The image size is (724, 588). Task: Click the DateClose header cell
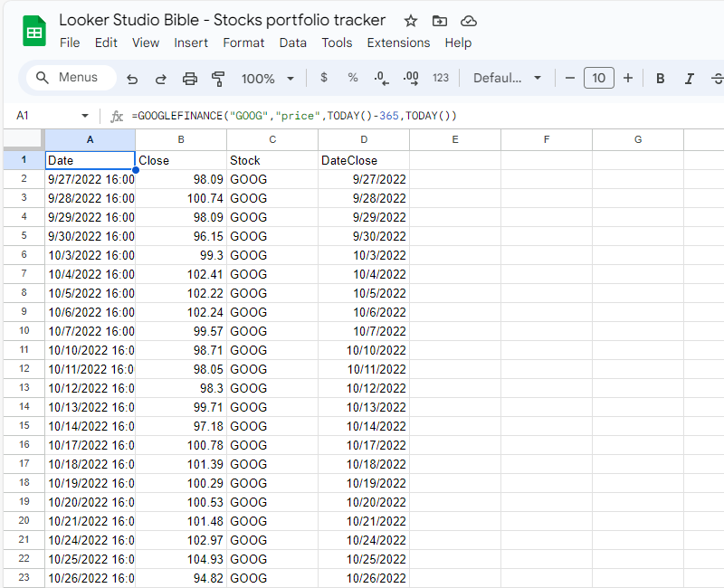(364, 160)
